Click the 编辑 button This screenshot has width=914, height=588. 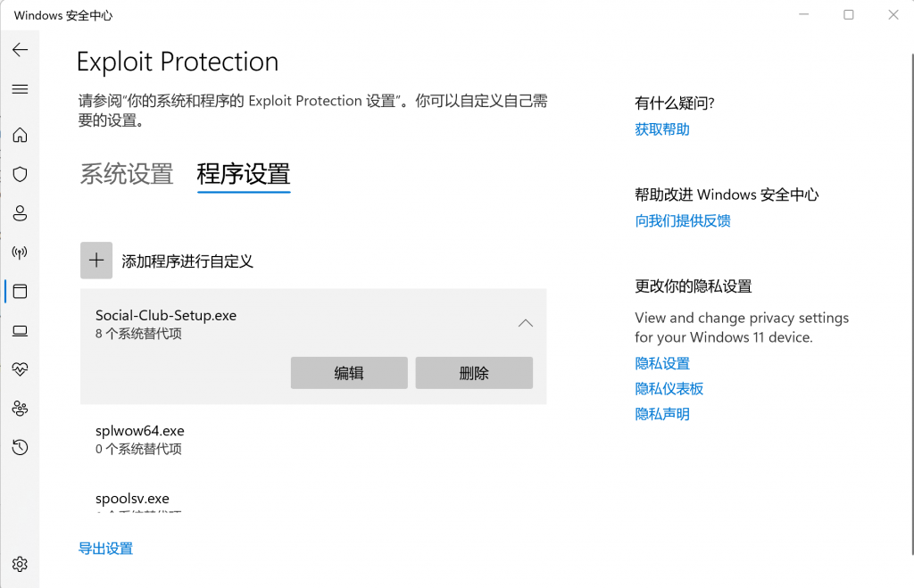click(x=349, y=373)
